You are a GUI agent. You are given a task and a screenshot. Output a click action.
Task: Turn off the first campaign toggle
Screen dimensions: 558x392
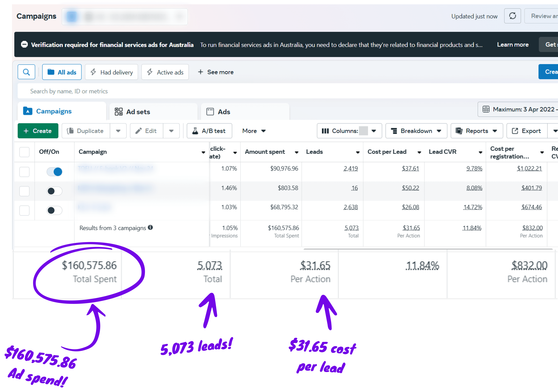pos(54,172)
